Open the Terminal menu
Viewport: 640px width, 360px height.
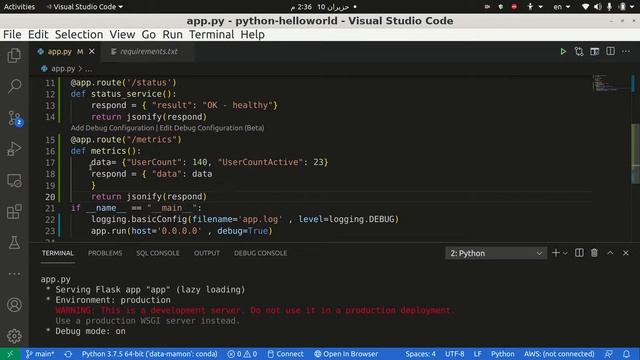click(211, 35)
